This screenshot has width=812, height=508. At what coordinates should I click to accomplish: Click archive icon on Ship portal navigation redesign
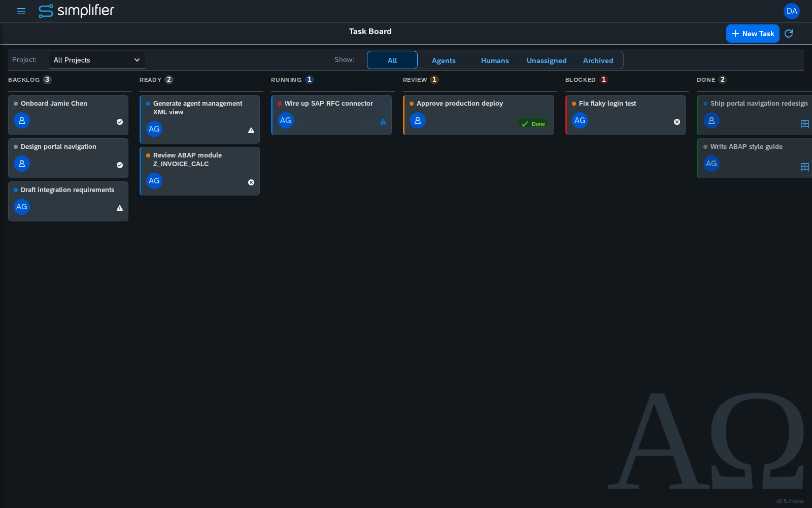click(805, 124)
